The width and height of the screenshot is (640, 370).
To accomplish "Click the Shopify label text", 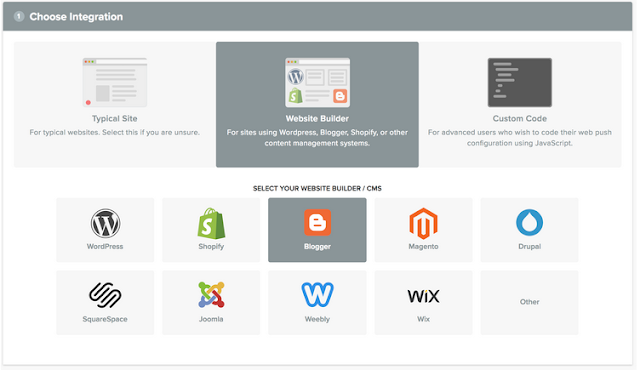I will click(211, 246).
